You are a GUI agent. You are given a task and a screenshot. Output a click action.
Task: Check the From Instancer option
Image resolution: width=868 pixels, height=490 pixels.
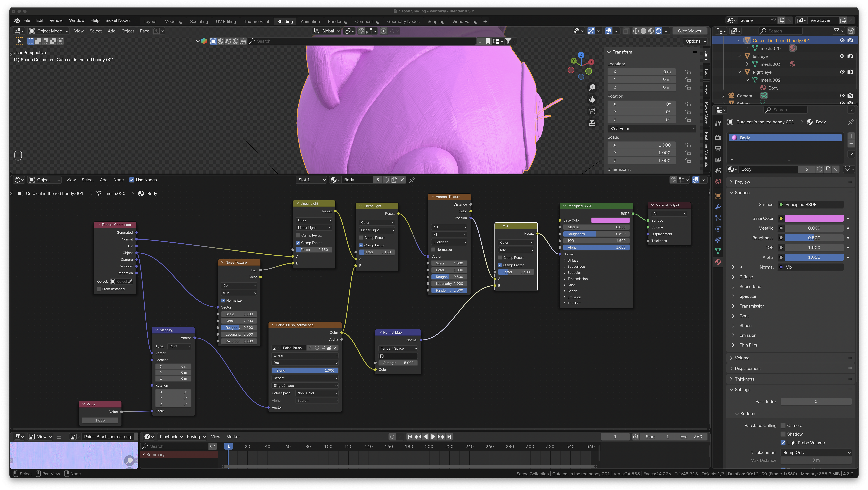click(x=99, y=289)
